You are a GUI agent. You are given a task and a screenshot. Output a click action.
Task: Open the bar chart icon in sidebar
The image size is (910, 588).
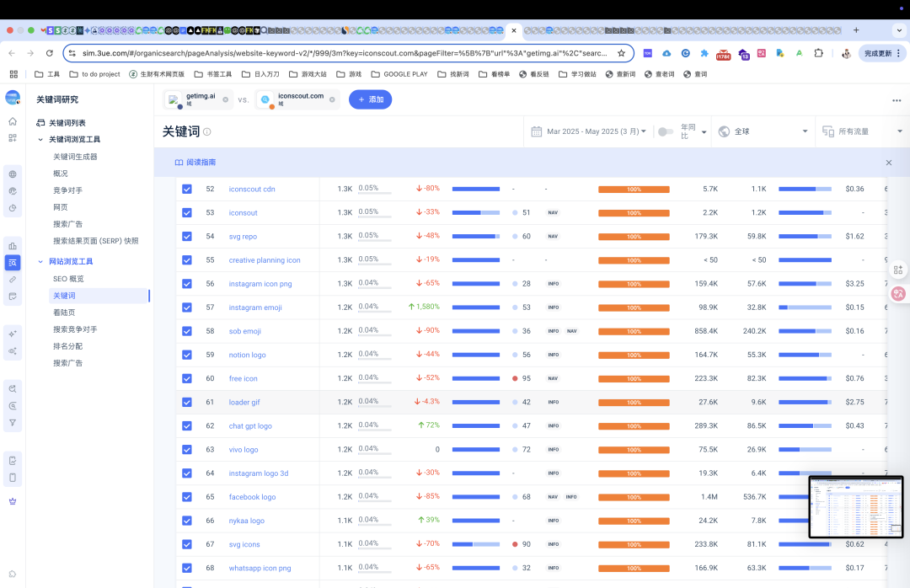coord(13,245)
